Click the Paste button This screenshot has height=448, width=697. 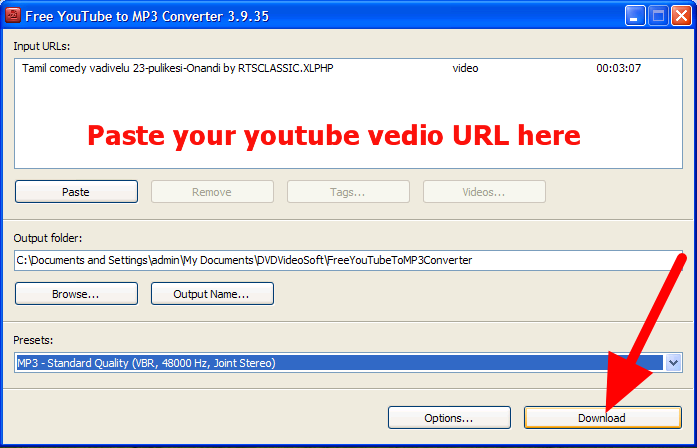pos(76,192)
